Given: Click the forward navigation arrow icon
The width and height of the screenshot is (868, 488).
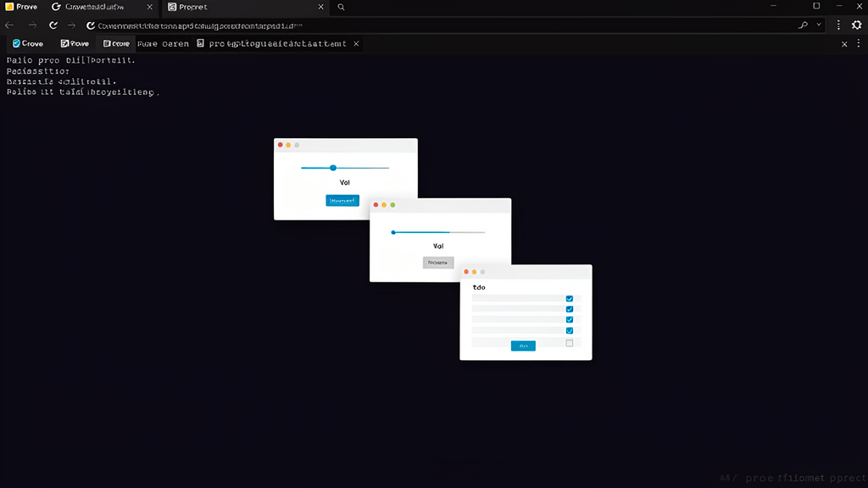Looking at the screenshot, I should coord(31,25).
